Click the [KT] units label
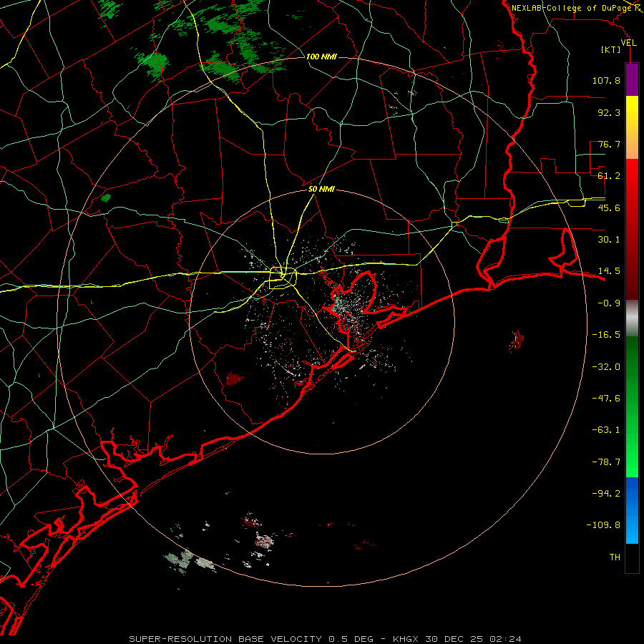644x644 pixels. (x=611, y=50)
